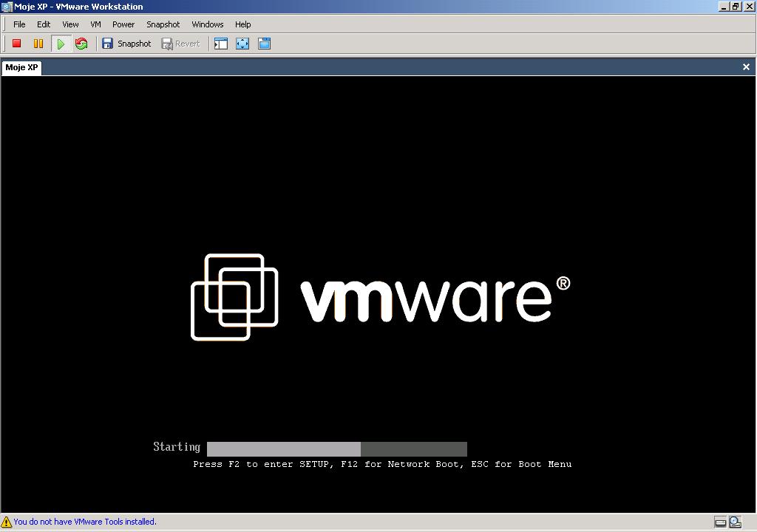
Task: Click the Revert toolbar button
Action: point(180,44)
